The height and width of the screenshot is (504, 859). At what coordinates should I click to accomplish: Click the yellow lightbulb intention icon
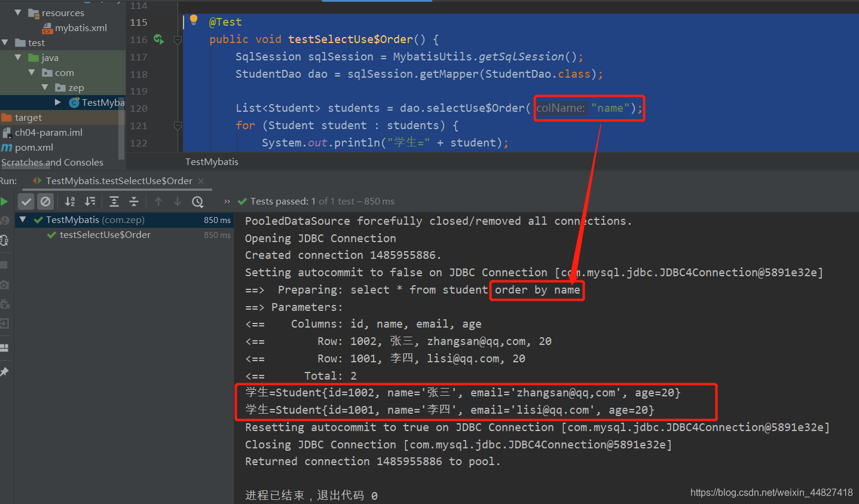pos(194,20)
